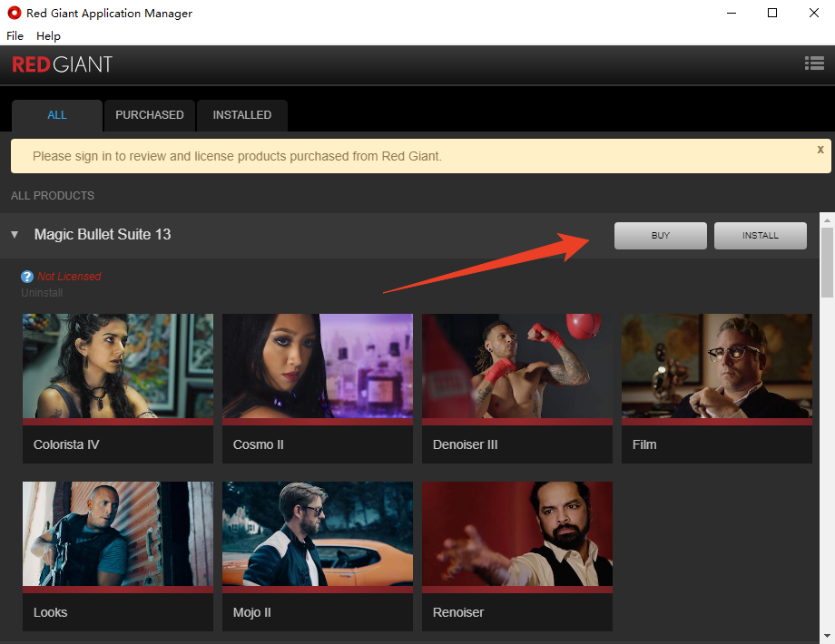Click the Not Licensed status link
The width and height of the screenshot is (835, 644).
point(69,277)
